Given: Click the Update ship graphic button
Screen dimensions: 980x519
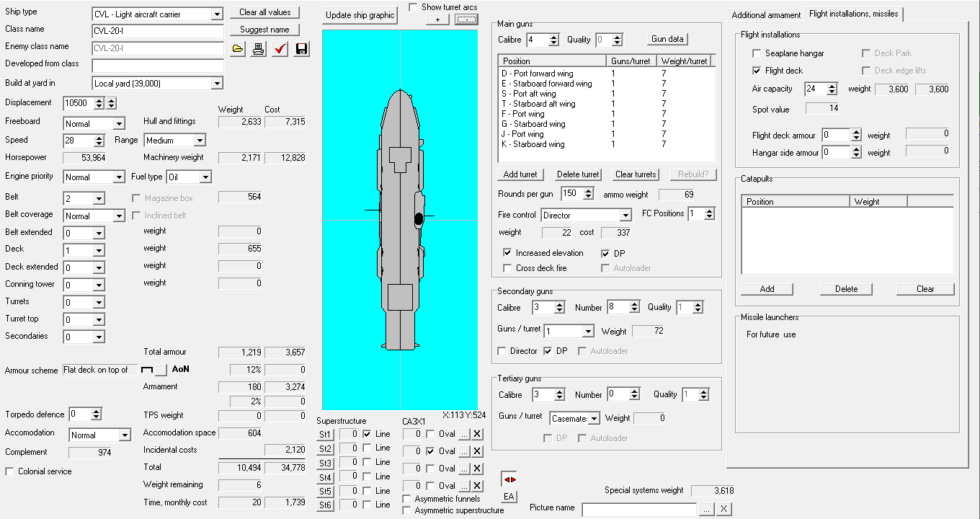Looking at the screenshot, I should pyautogui.click(x=360, y=15).
